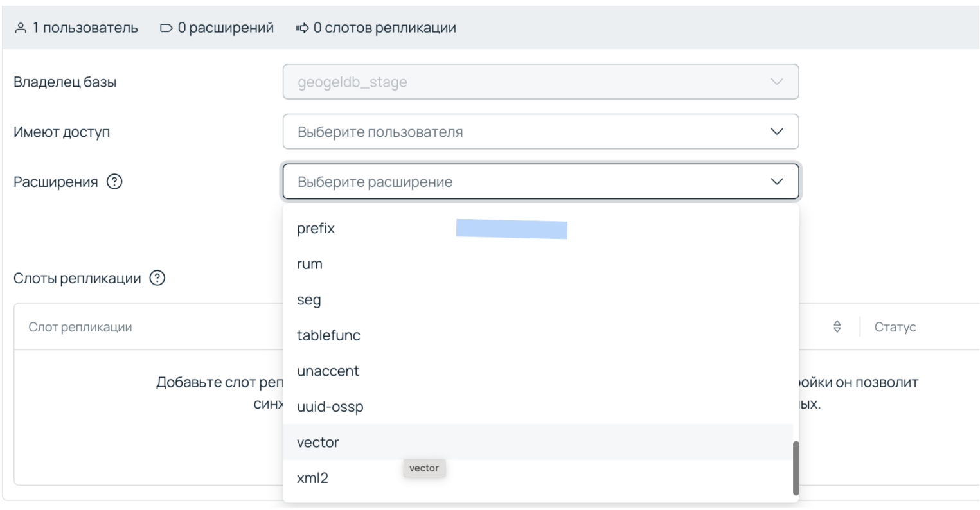
Task: Select the xml2 extension option
Action: coord(538,478)
